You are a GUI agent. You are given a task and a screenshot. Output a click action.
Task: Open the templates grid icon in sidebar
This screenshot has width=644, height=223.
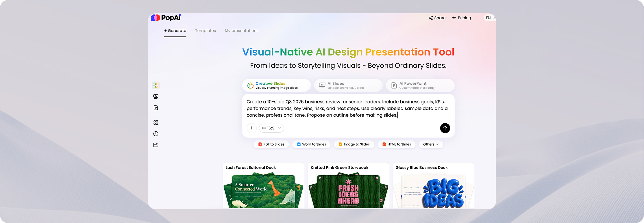pos(156,122)
